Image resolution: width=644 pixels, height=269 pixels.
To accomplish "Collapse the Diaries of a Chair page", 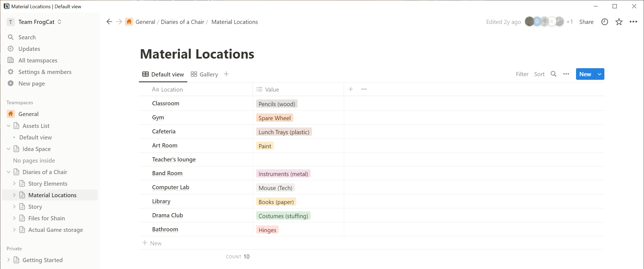I will [x=9, y=172].
